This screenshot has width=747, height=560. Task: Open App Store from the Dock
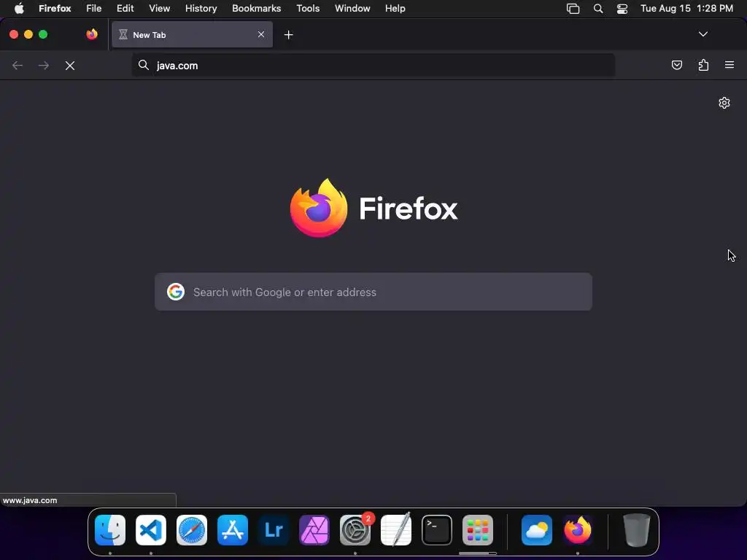(x=233, y=530)
